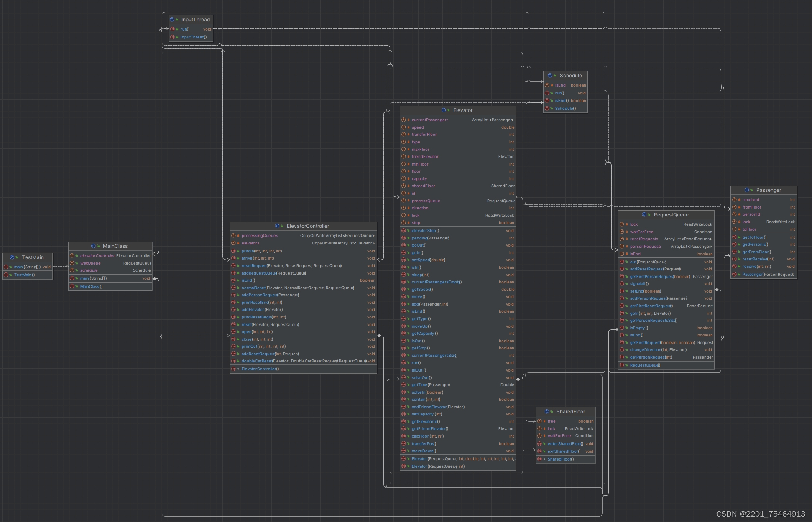The width and height of the screenshot is (812, 522).
Task: Select the Passenger class title
Action: click(x=769, y=190)
